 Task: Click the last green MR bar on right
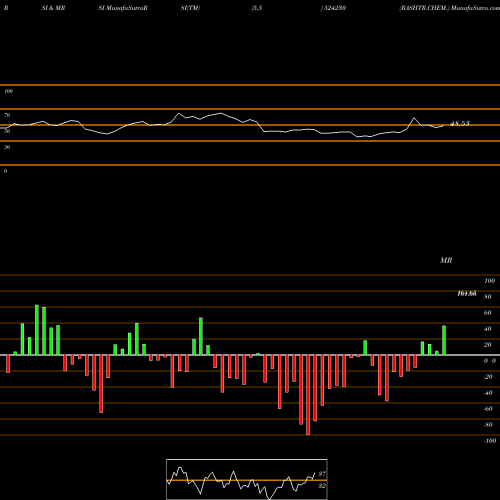pyautogui.click(x=444, y=340)
